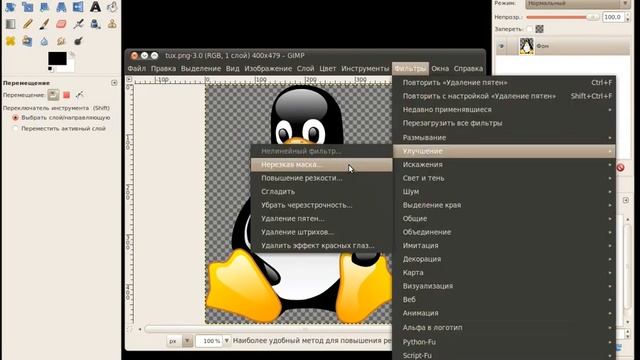The image size is (640, 360).
Task: Select the Text tool letter A
Action: (95, 6)
